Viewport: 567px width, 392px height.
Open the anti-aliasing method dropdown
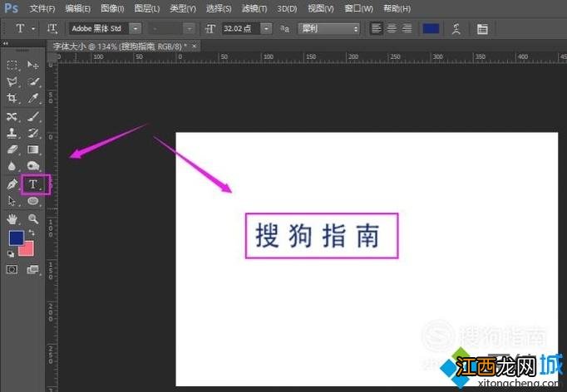tap(328, 28)
